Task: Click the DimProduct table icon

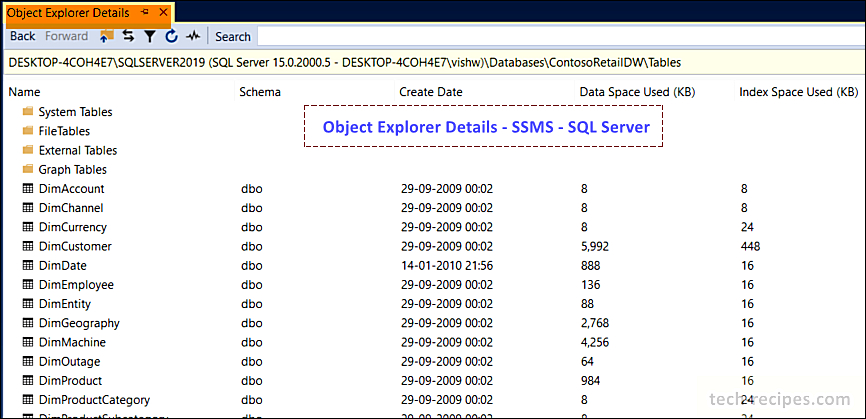Action: (28, 381)
